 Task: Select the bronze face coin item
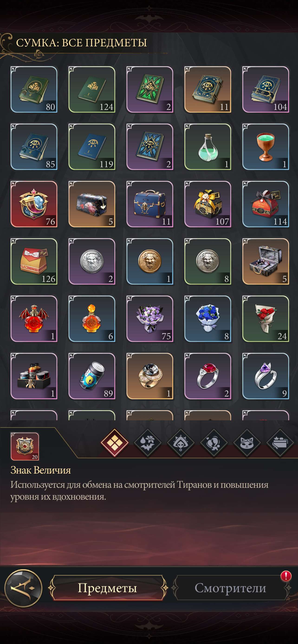click(x=150, y=261)
